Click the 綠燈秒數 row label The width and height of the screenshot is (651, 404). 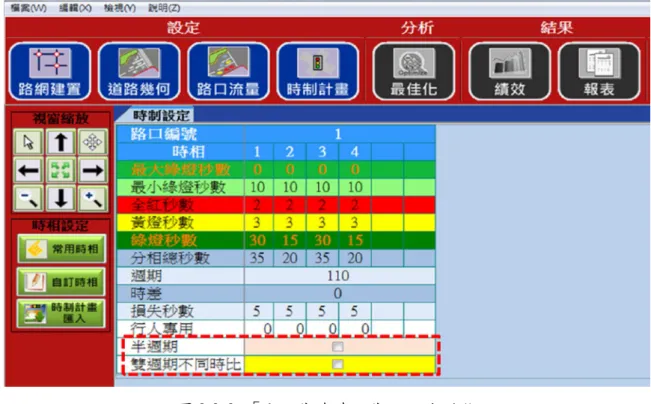point(164,240)
